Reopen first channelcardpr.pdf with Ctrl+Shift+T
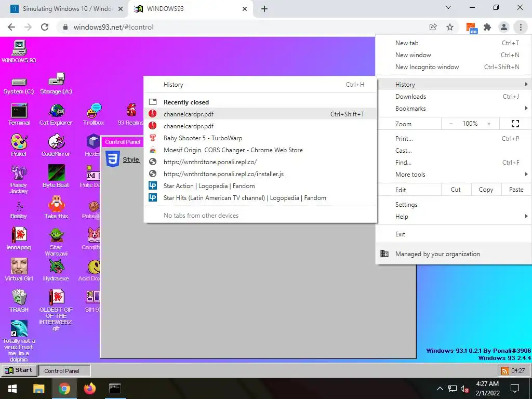 260,114
